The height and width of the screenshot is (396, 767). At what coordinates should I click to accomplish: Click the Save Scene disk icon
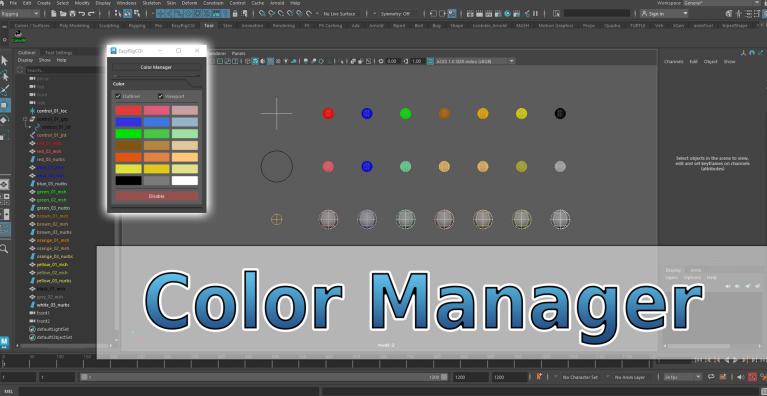click(x=72, y=14)
